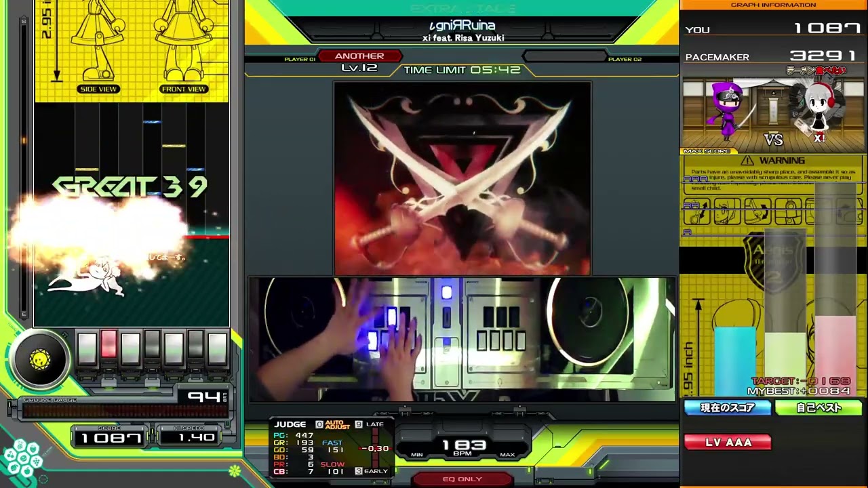Image resolution: width=868 pixels, height=488 pixels.
Task: Tap the first key indicator beside the turntable
Action: tap(87, 347)
